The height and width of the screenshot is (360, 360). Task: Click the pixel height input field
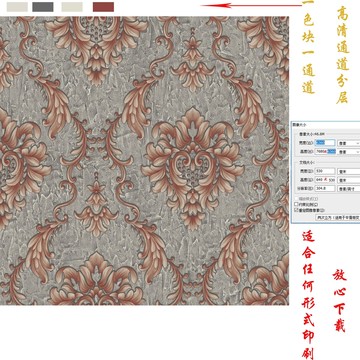325,151
